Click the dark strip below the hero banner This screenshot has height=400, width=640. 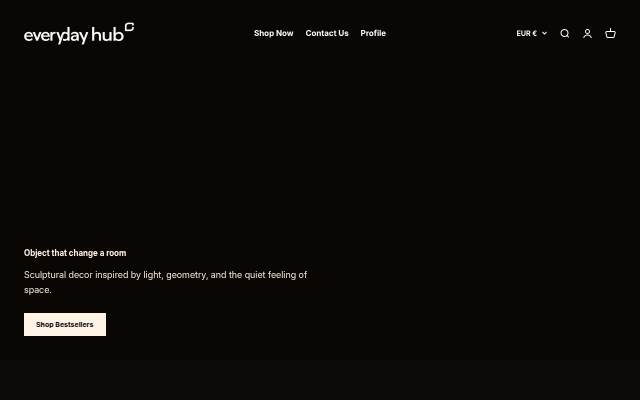(320, 380)
